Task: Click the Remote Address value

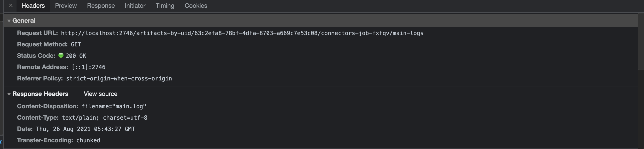Action: point(89,67)
